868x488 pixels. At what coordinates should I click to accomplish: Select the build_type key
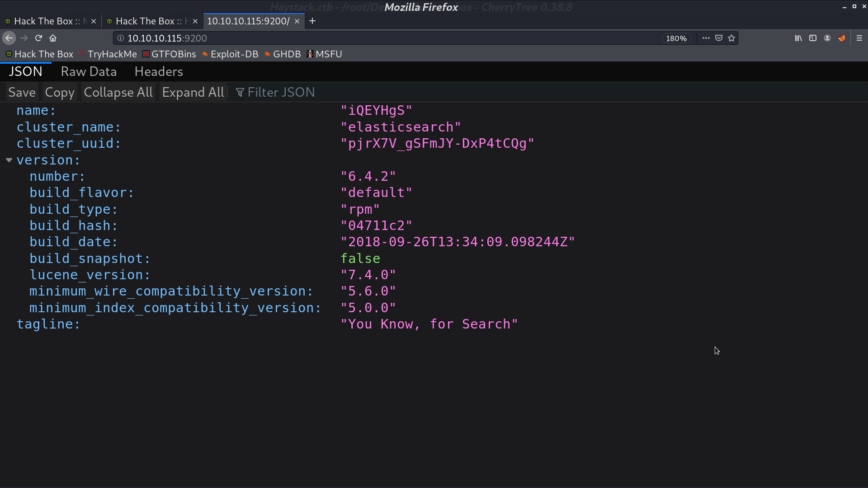click(x=73, y=210)
